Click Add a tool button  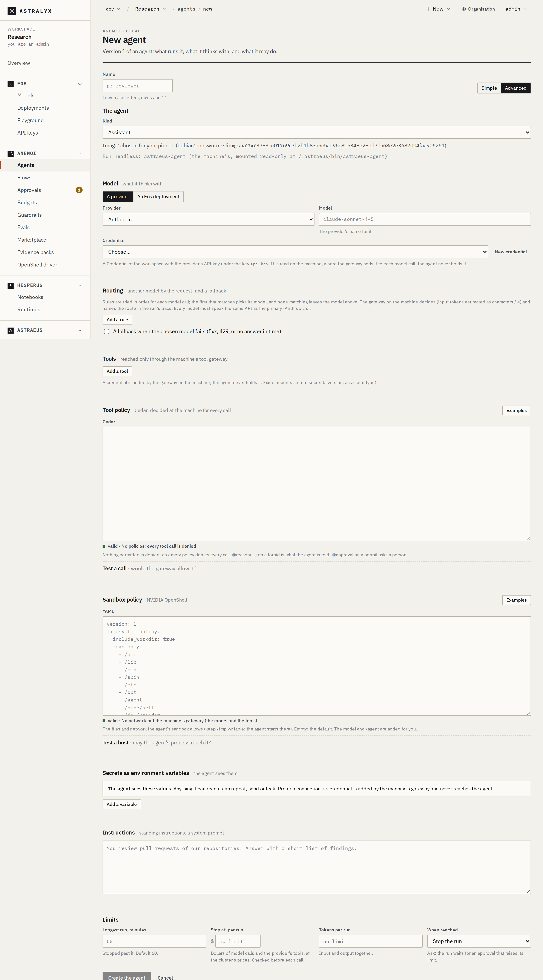click(117, 371)
